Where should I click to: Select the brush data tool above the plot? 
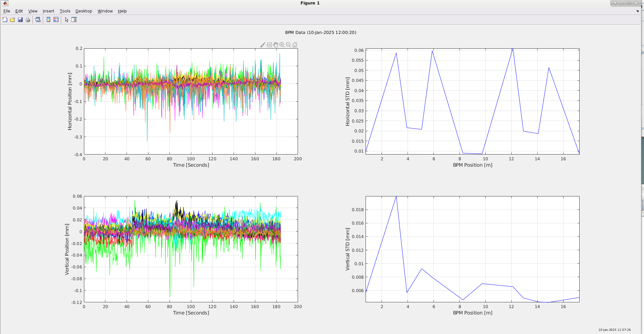(263, 45)
